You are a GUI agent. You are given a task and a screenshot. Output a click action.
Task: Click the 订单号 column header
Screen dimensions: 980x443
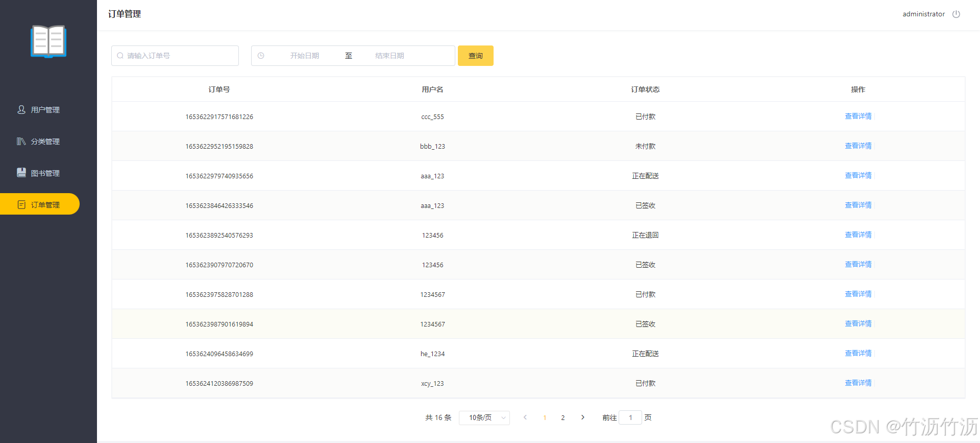pos(219,89)
